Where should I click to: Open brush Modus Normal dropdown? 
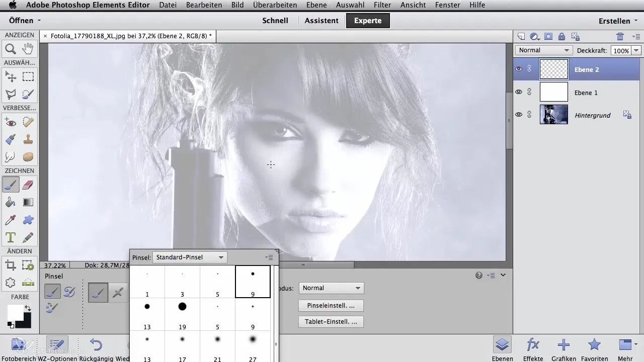pyautogui.click(x=332, y=288)
